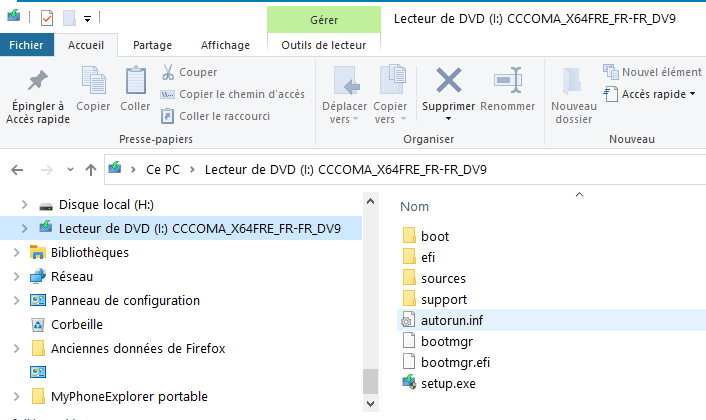Switch to the Affichage ribbon tab
The height and width of the screenshot is (420, 706).
pos(225,45)
